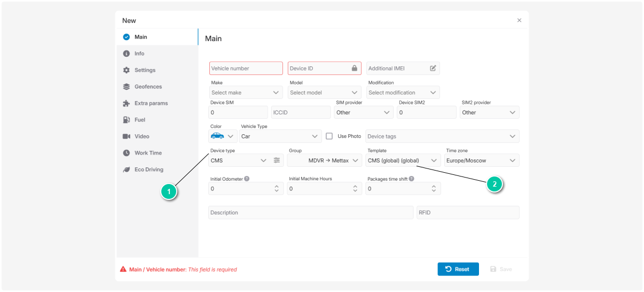
Task: Open the Template CMS (global) dropdown
Action: pos(403,160)
